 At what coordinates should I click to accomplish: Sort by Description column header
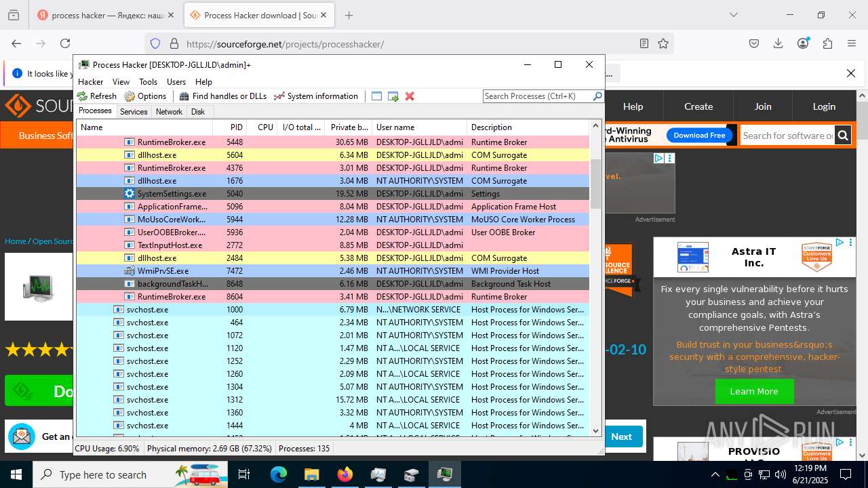[528, 127]
